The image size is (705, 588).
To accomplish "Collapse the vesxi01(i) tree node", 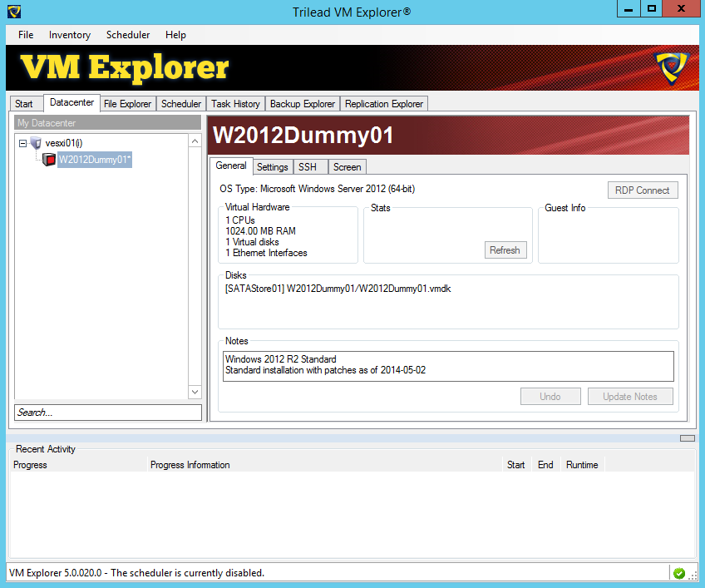I will pyautogui.click(x=22, y=144).
